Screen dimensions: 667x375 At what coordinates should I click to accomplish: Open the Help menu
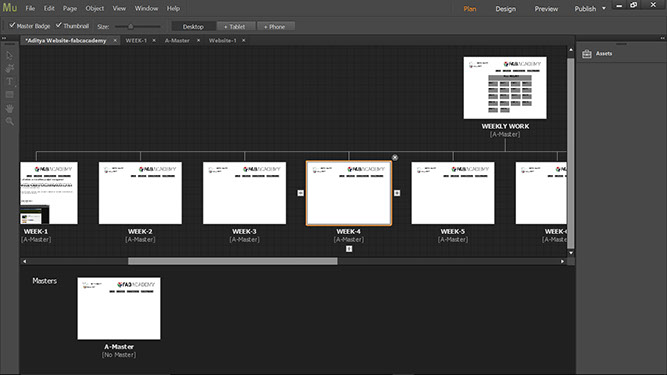coord(173,9)
